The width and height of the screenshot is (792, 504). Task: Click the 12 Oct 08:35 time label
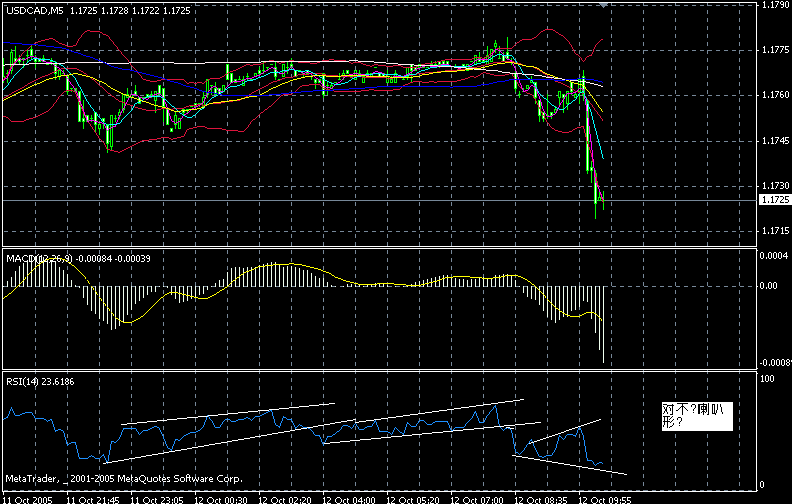541,500
